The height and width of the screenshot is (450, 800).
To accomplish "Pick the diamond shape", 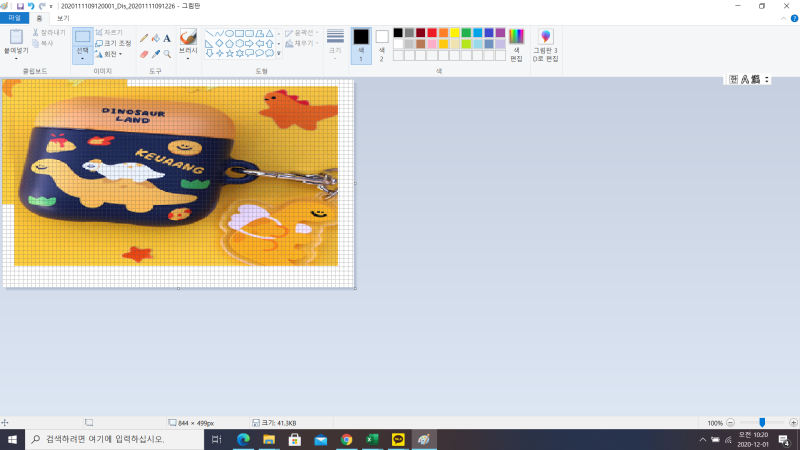I will pyautogui.click(x=219, y=43).
